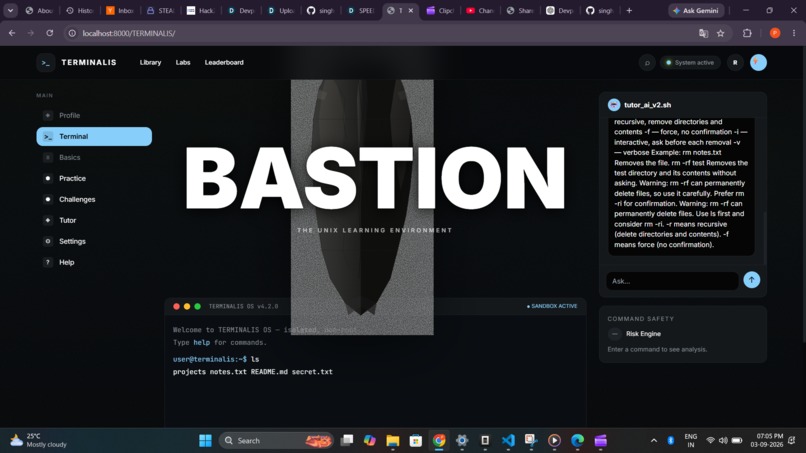
Task: Open the search icon in header
Action: (647, 63)
